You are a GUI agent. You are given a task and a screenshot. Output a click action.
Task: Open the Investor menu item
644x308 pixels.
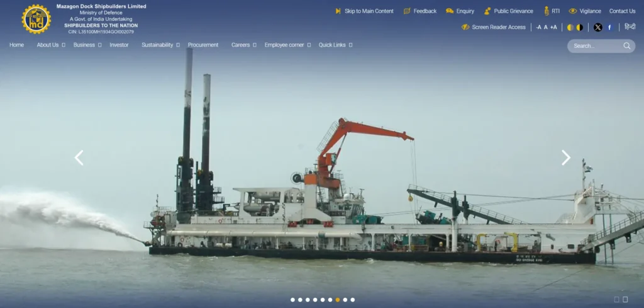[119, 45]
